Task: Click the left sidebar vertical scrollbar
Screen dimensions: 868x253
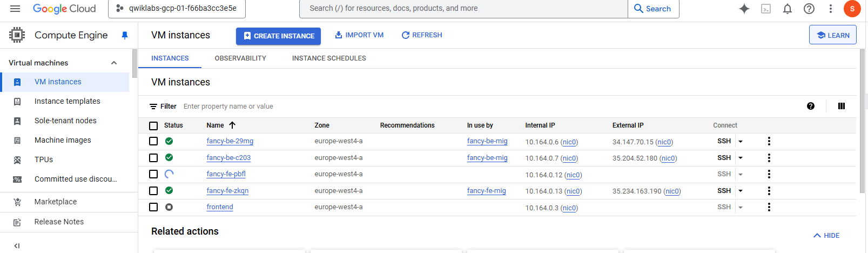Action: (x=134, y=63)
